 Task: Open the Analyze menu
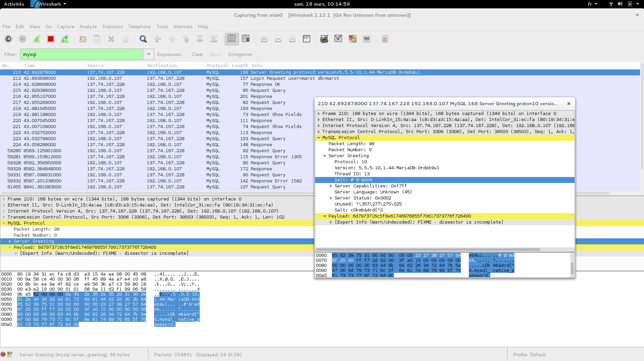coord(88,26)
